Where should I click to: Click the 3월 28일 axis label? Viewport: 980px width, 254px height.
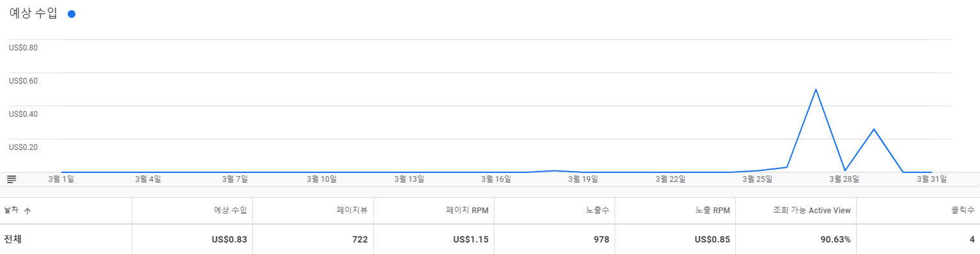[x=845, y=179]
